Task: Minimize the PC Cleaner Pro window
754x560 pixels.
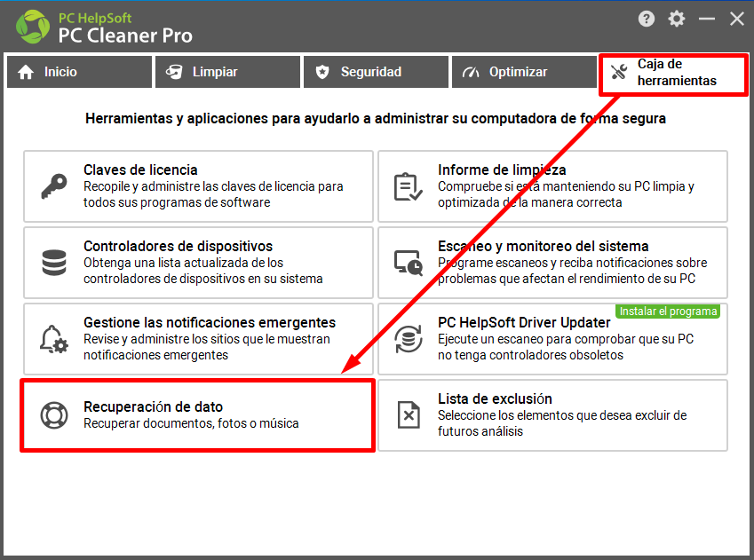Action: tap(706, 19)
